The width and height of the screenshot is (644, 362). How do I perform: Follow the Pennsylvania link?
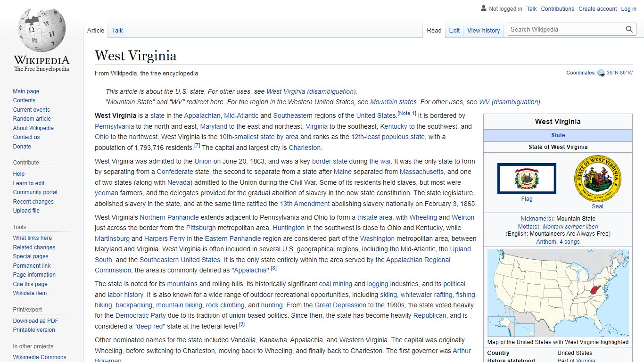(114, 126)
